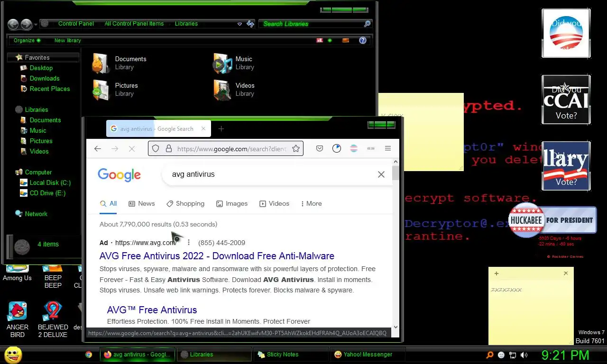This screenshot has height=364, width=607.
Task: Open AVG™ Free Antivirus sublink
Action: point(152,310)
